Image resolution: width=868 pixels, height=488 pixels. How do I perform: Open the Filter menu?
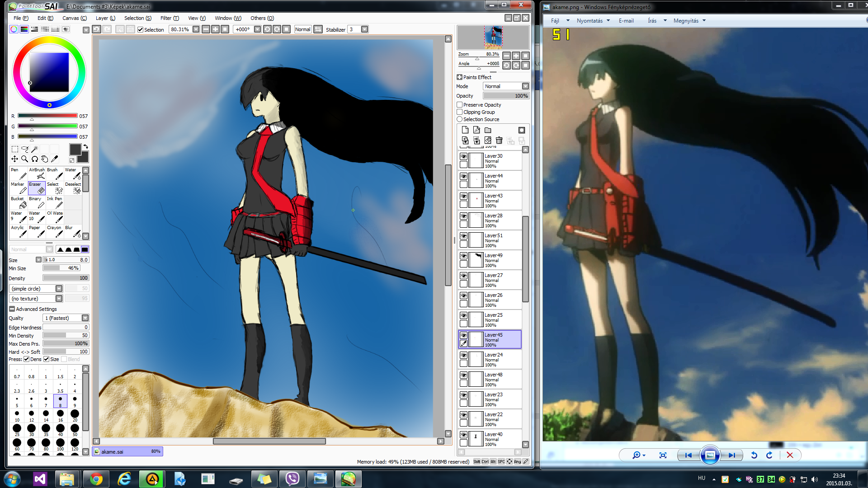pos(170,18)
